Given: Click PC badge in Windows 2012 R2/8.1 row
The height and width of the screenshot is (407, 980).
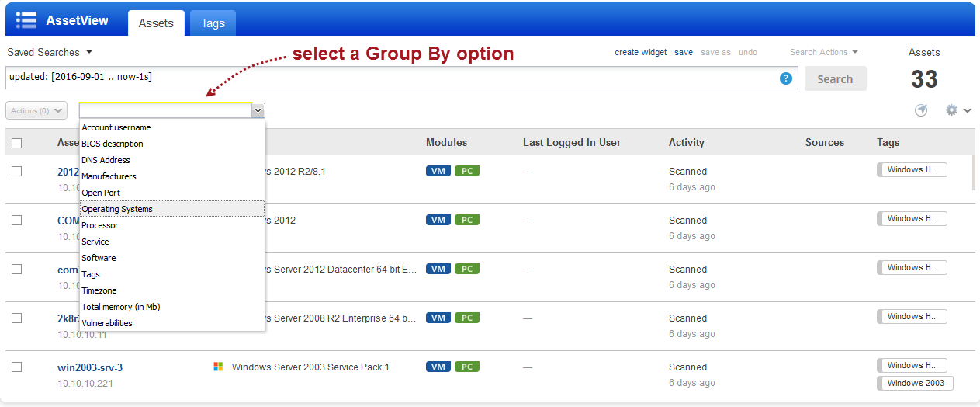Looking at the screenshot, I should click(467, 171).
